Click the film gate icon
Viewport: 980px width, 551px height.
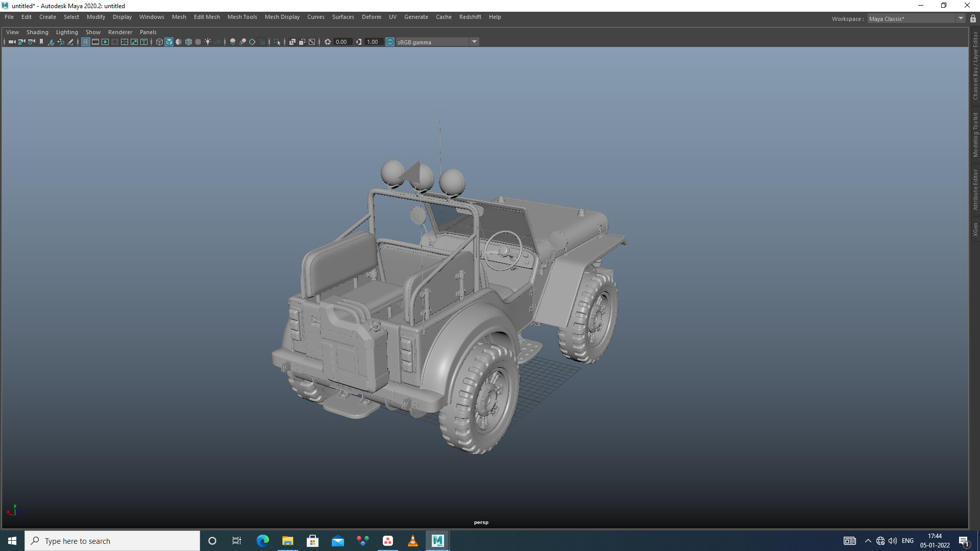pos(95,42)
